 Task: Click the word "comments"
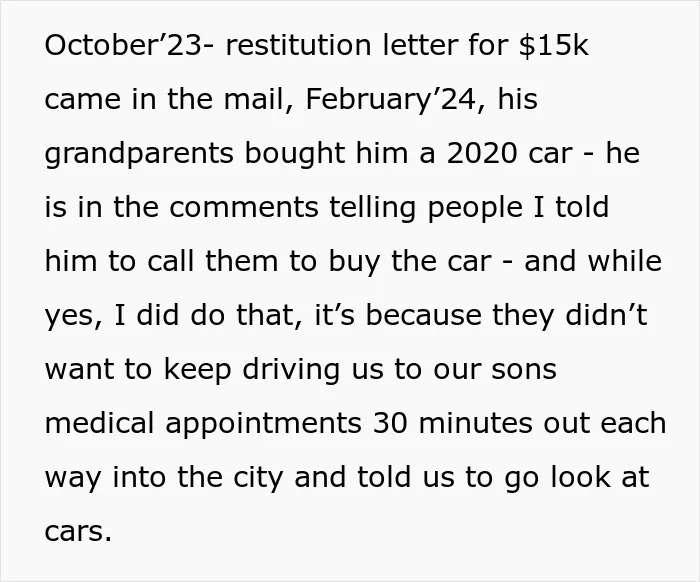[244, 208]
